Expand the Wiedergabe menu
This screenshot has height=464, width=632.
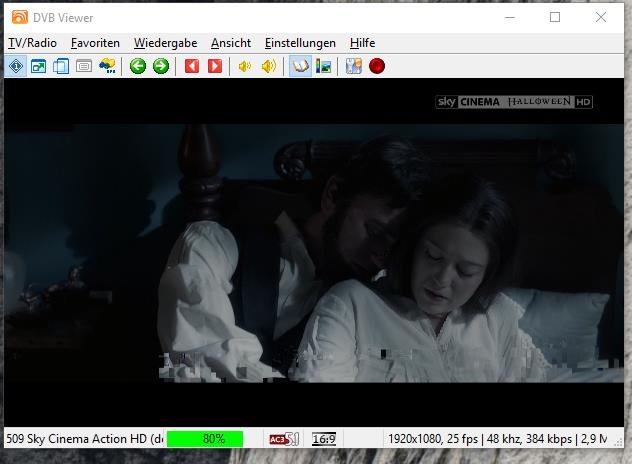click(x=165, y=43)
